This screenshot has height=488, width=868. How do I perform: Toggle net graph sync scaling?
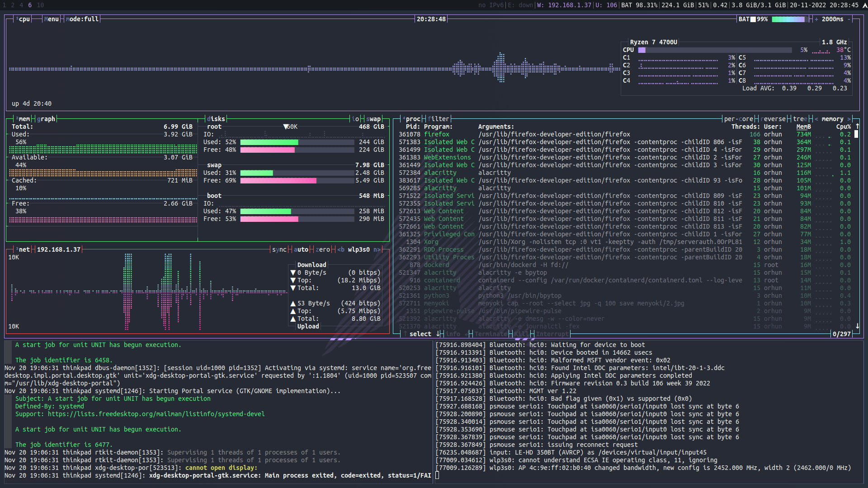[279, 249]
